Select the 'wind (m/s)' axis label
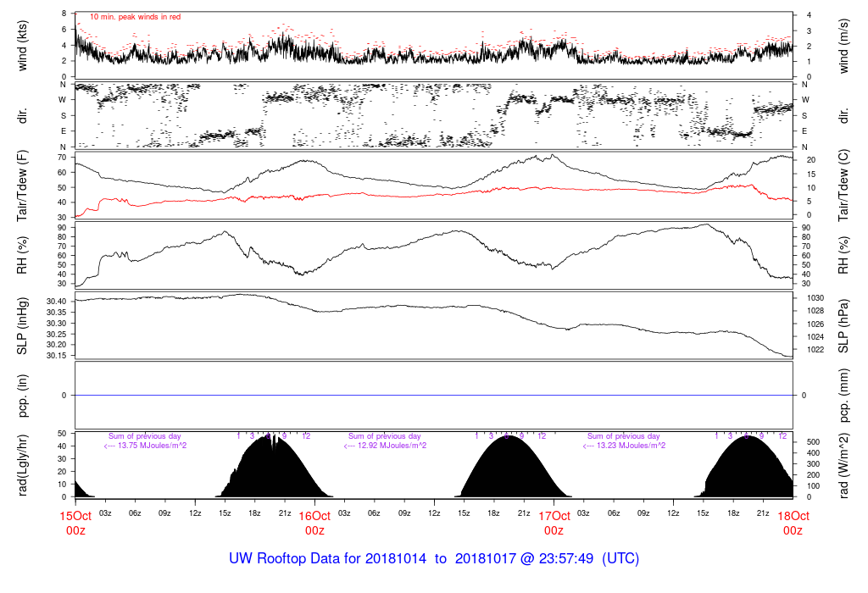The width and height of the screenshot is (868, 593). (844, 45)
